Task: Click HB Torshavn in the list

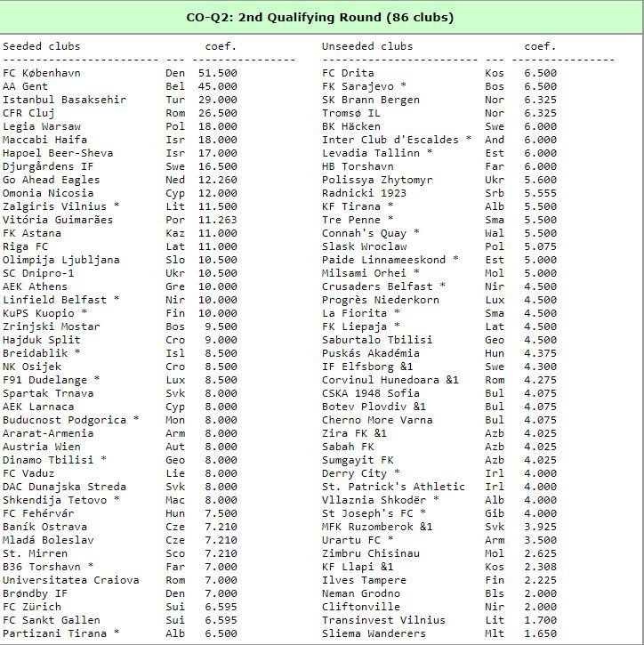Action: 358,166
